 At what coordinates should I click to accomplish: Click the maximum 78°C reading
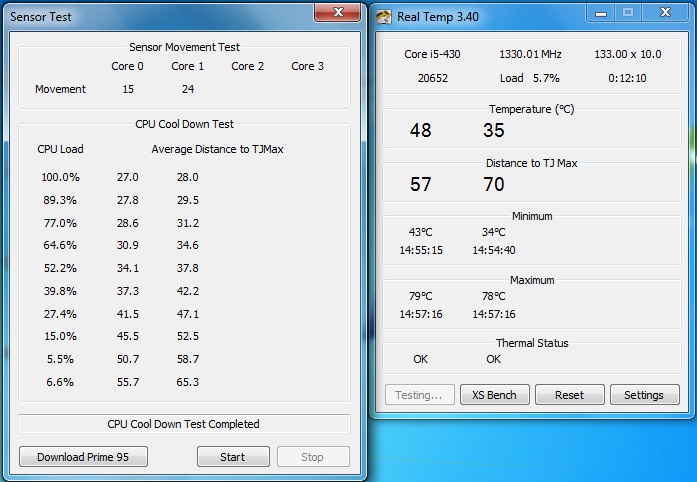click(494, 296)
